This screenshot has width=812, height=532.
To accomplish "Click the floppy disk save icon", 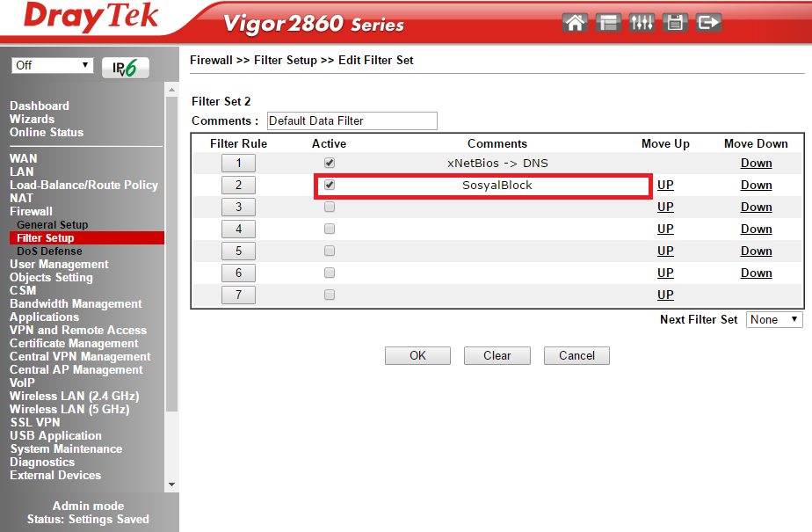I will (x=675, y=23).
